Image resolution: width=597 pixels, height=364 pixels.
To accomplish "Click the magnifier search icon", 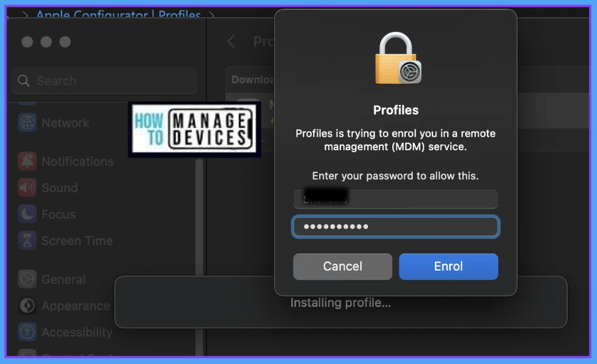I will (x=23, y=80).
